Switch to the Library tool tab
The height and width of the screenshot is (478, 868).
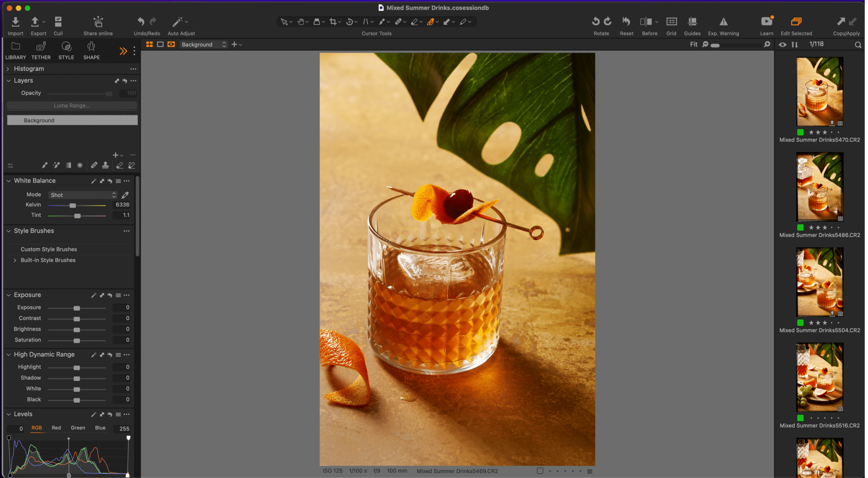click(16, 50)
